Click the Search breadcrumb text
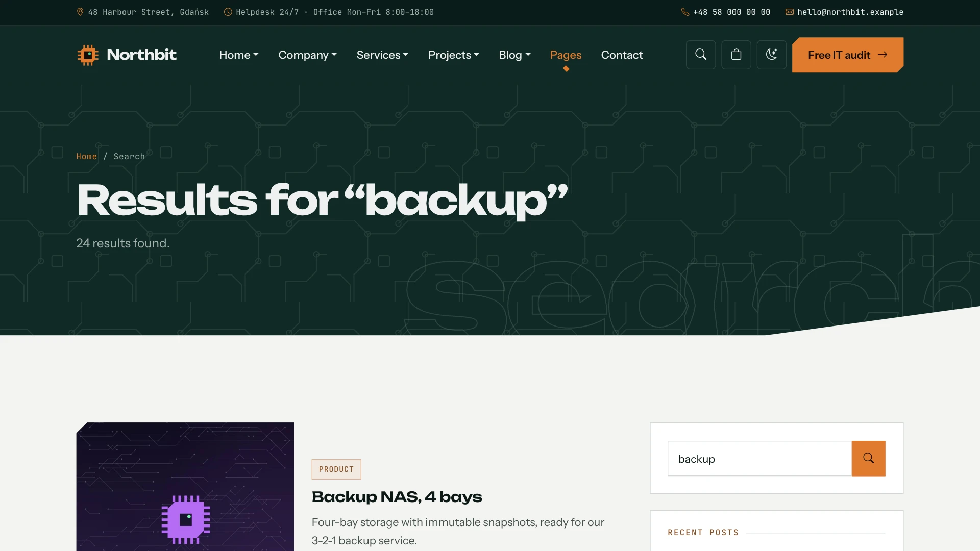This screenshot has width=980, height=551. 129,156
